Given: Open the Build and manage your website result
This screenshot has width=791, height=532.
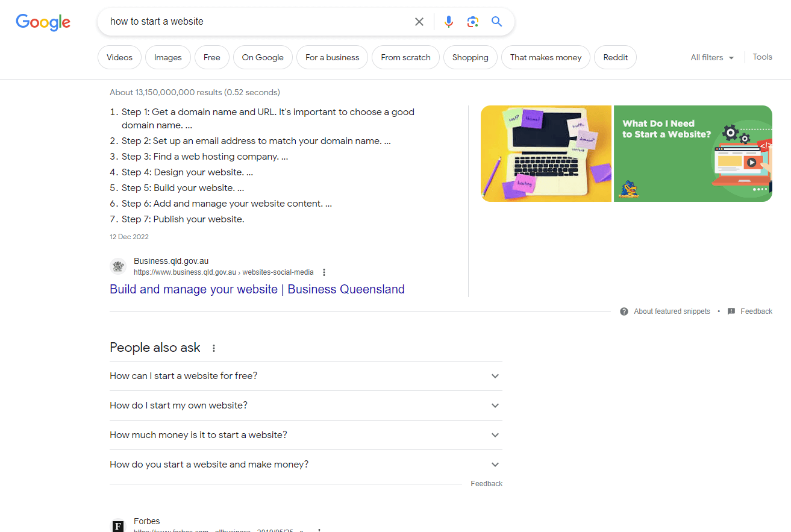Looking at the screenshot, I should (257, 289).
